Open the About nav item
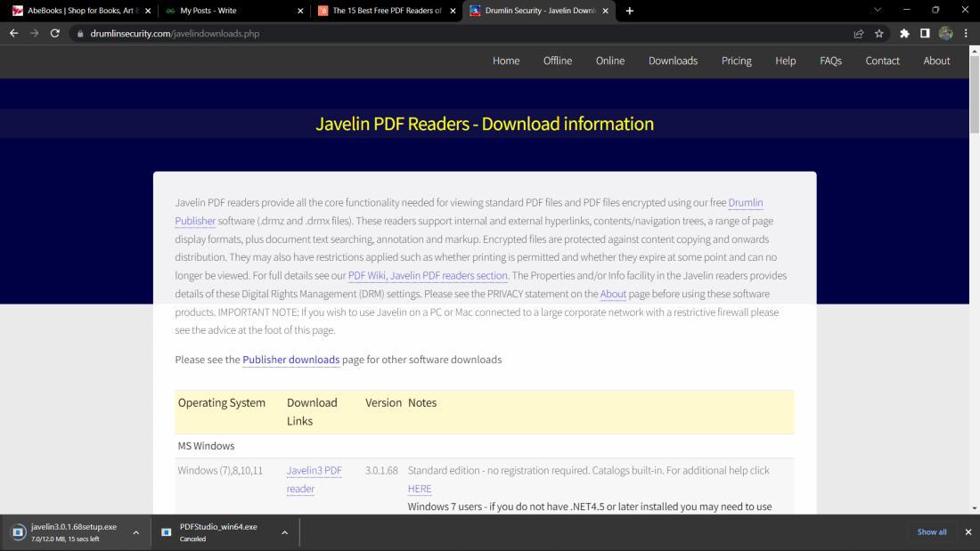The width and height of the screenshot is (980, 551). tap(936, 61)
